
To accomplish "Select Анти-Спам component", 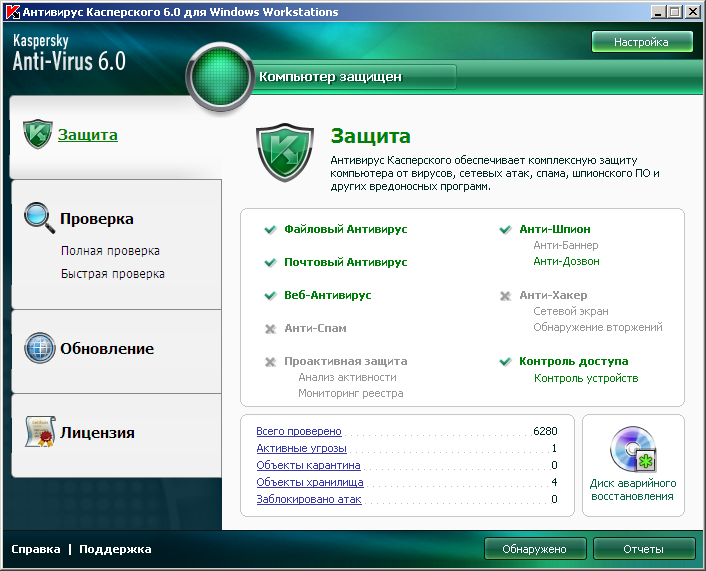I will point(315,328).
